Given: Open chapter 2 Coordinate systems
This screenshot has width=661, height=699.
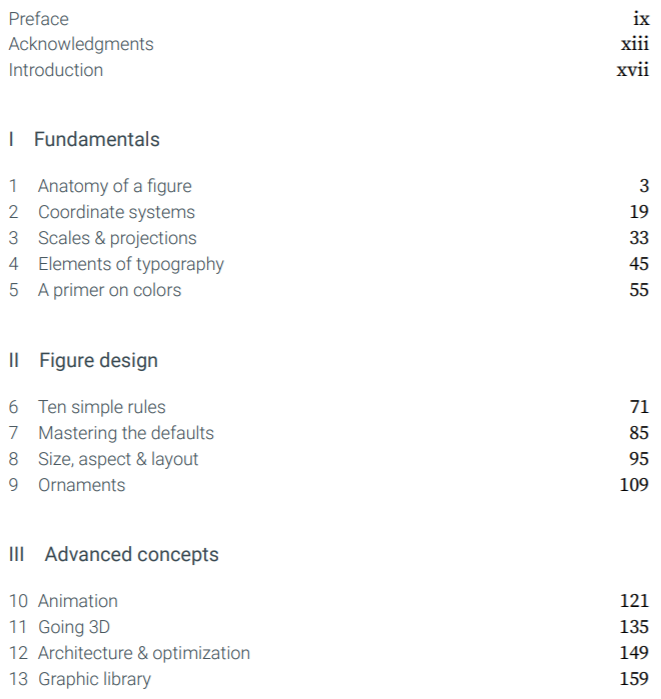Looking at the screenshot, I should point(116,212).
